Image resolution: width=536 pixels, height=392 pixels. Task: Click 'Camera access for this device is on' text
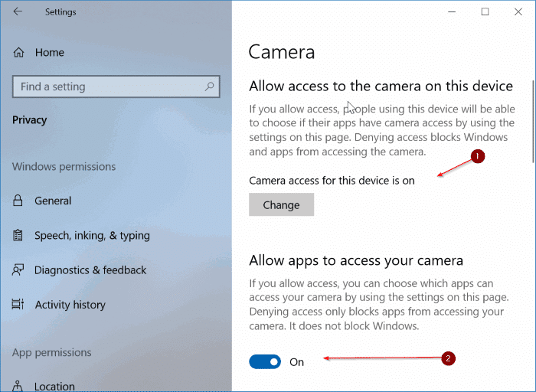click(332, 181)
